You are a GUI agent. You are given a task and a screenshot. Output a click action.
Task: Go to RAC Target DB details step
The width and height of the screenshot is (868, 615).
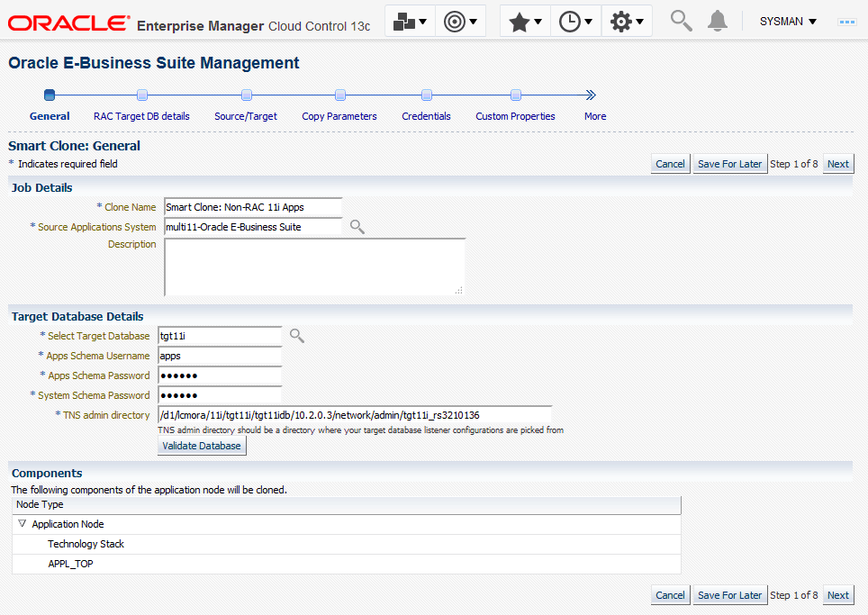pyautogui.click(x=141, y=116)
